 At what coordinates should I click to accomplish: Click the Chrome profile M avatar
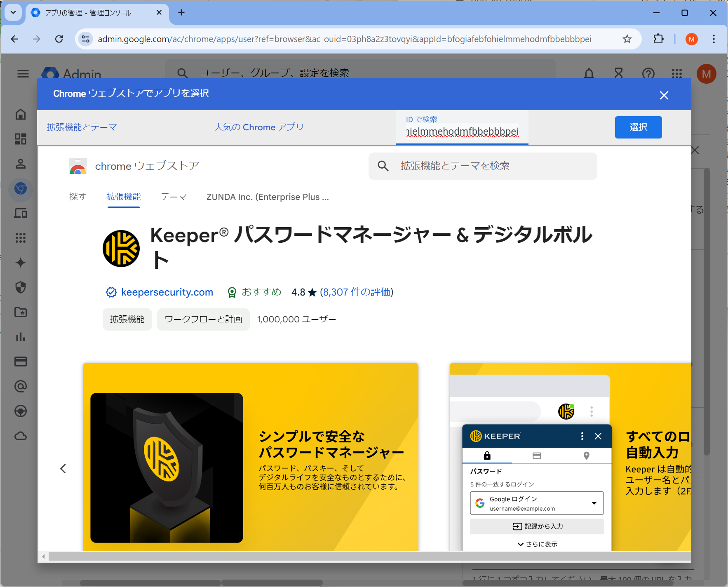pyautogui.click(x=692, y=39)
